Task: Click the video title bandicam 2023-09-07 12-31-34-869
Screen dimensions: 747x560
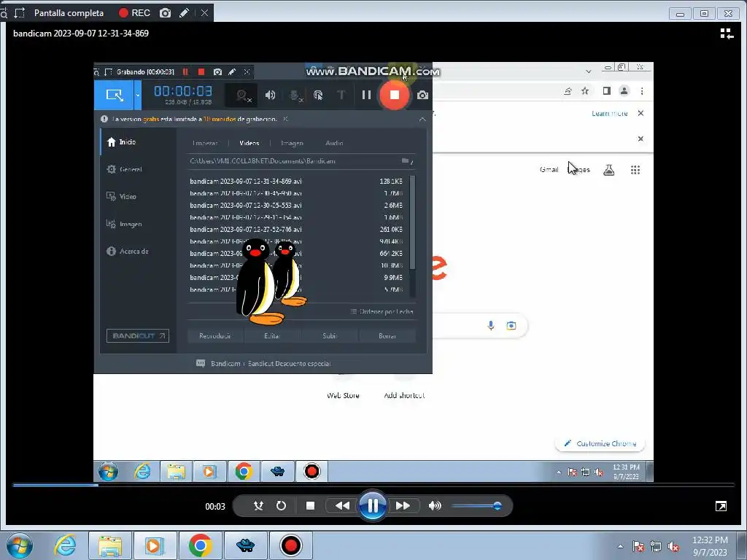Action: pyautogui.click(x=81, y=34)
